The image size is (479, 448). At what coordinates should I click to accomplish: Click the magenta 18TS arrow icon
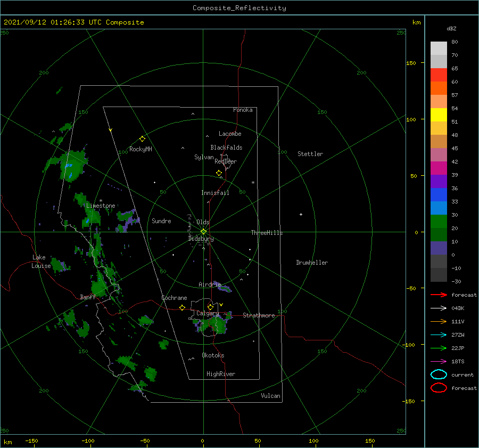439,362
